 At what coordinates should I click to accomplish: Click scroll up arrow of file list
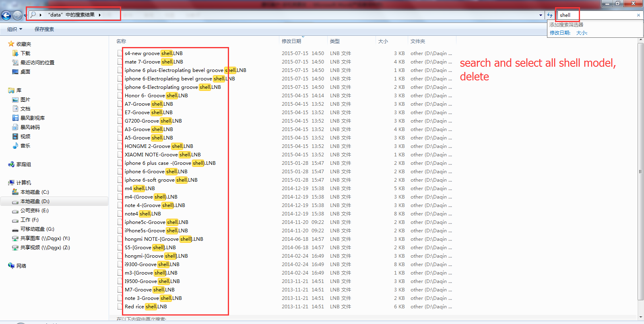coord(640,39)
